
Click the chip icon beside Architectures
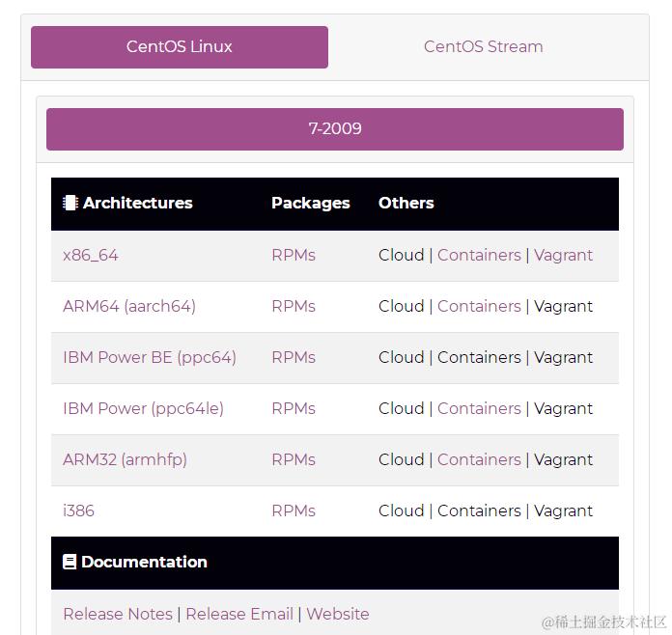[70, 203]
